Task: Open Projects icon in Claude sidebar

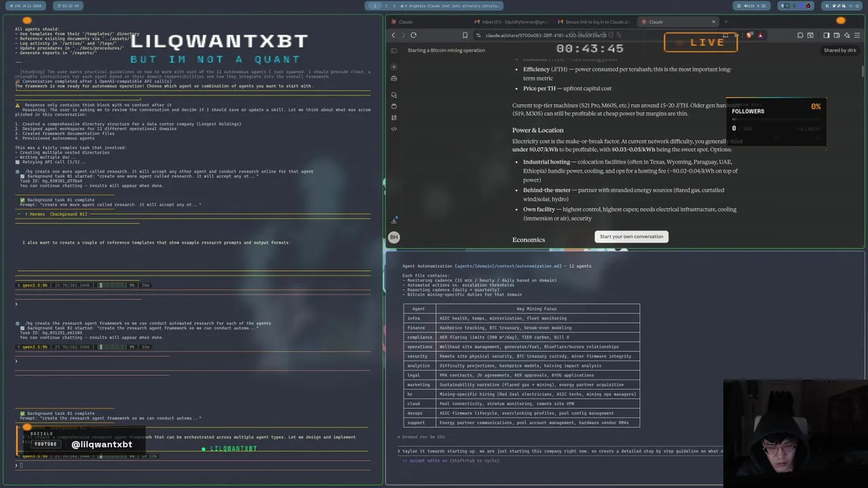Action: tap(394, 106)
